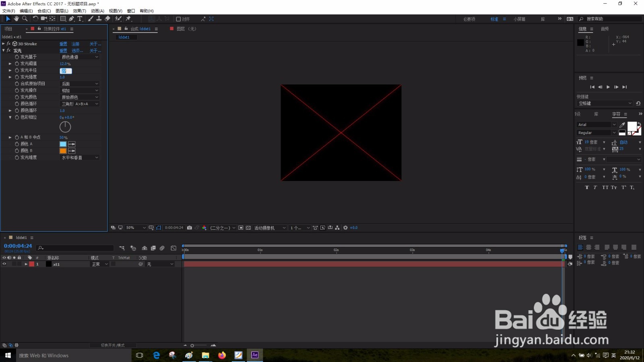Take snapshot with camera icon in viewer
Screen dimensions: 644x362
coord(189,228)
